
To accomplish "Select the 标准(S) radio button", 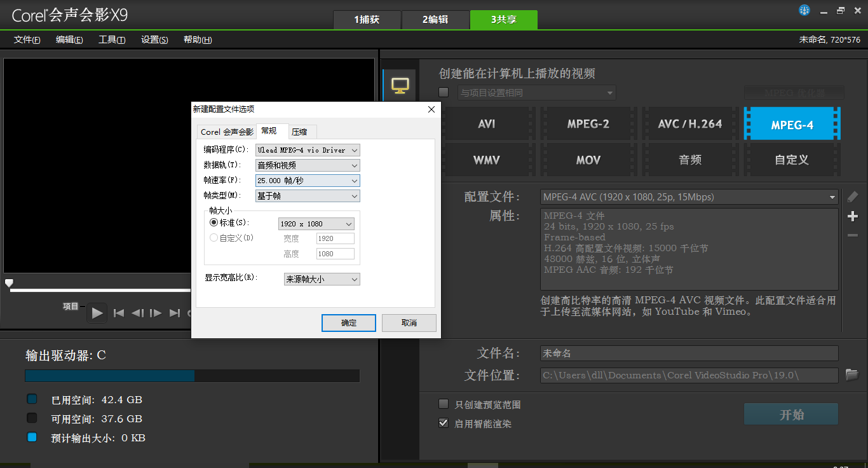I will click(214, 223).
